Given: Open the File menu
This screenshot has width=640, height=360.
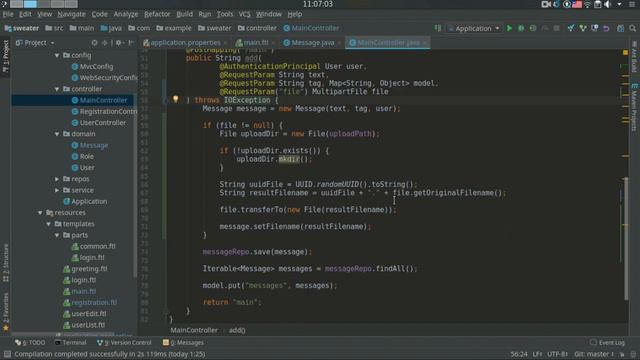Looking at the screenshot, I should [8, 14].
